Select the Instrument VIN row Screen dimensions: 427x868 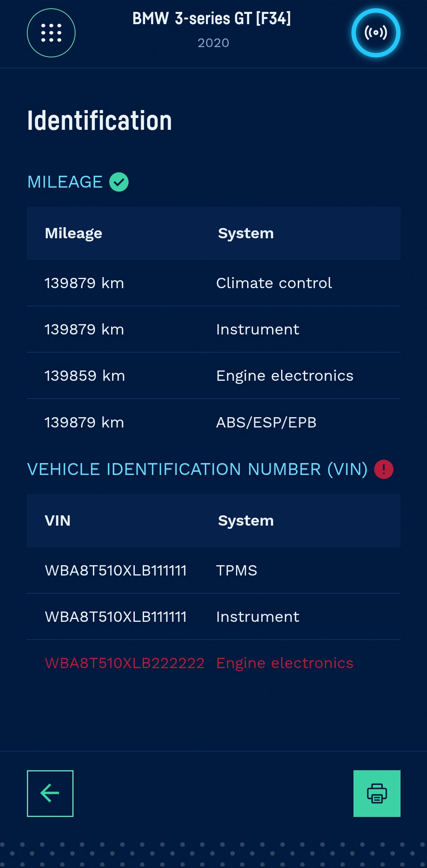[x=213, y=617]
